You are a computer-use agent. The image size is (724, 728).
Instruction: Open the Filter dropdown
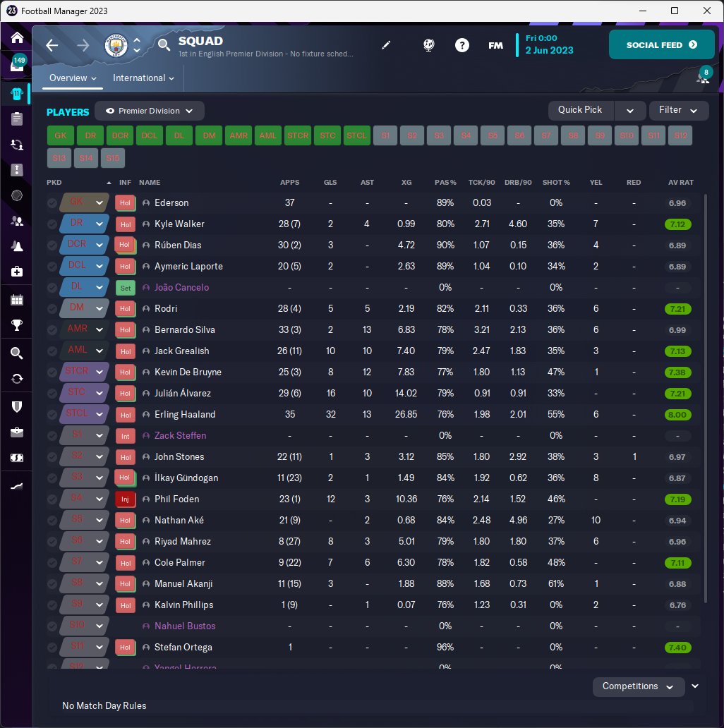pyautogui.click(x=679, y=110)
